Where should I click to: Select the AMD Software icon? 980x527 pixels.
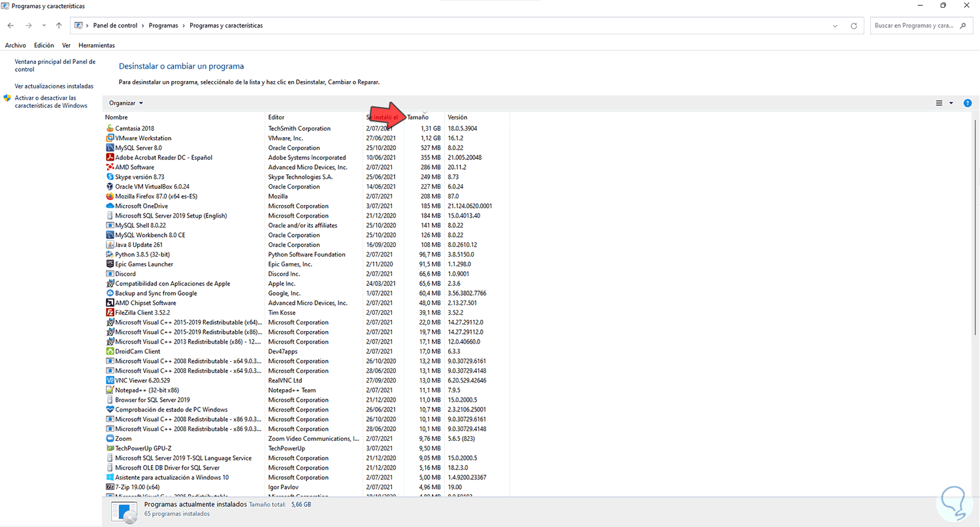point(110,167)
